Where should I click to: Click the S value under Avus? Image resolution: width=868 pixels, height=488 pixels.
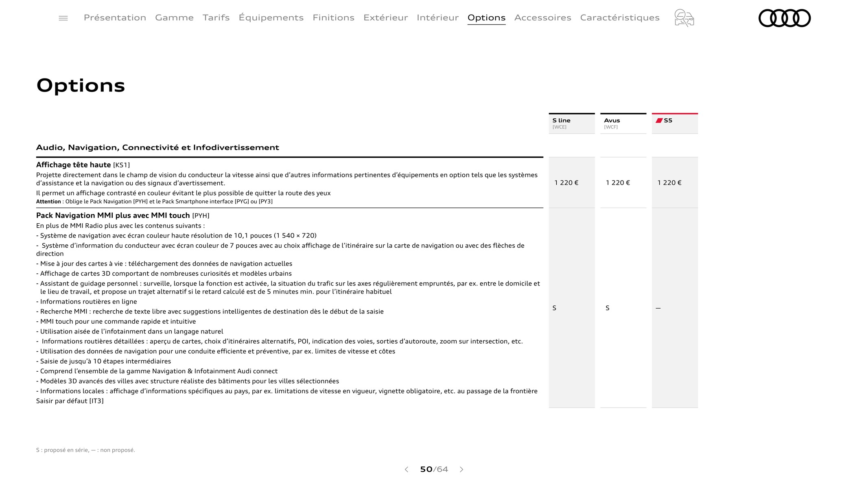point(607,308)
